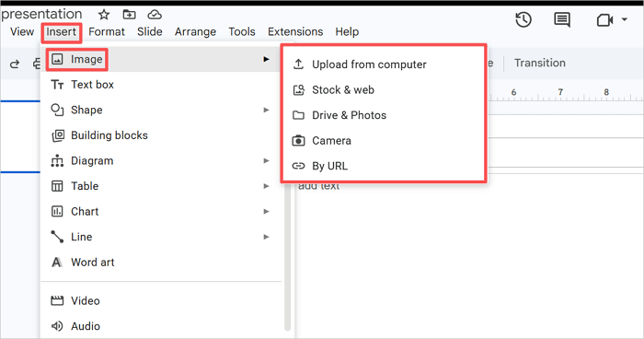The height and width of the screenshot is (339, 644).
Task: Star the presentation with the star icon
Action: coord(104,16)
